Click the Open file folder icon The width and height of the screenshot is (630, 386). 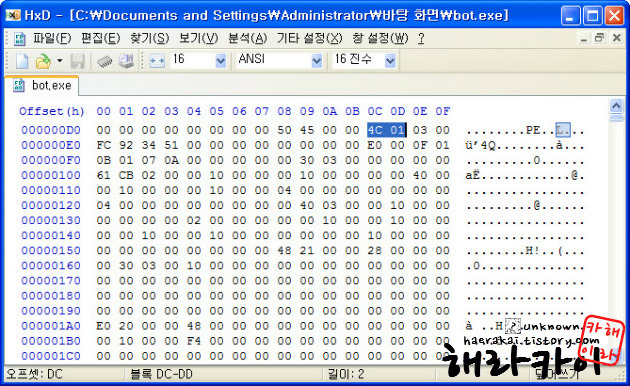[x=43, y=61]
